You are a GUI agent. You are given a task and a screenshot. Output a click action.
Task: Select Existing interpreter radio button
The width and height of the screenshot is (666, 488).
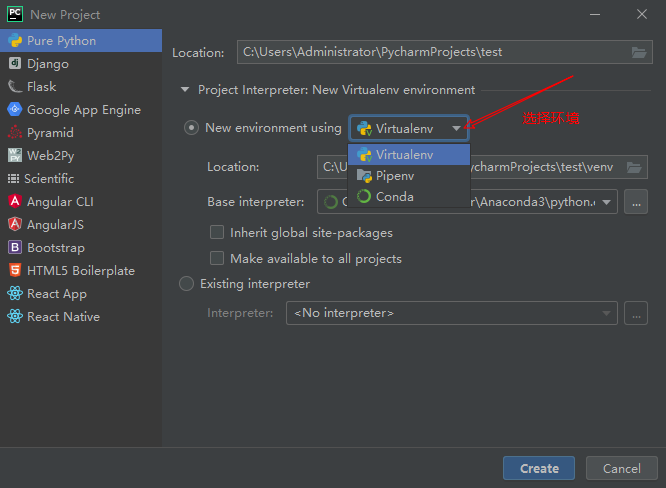point(186,284)
